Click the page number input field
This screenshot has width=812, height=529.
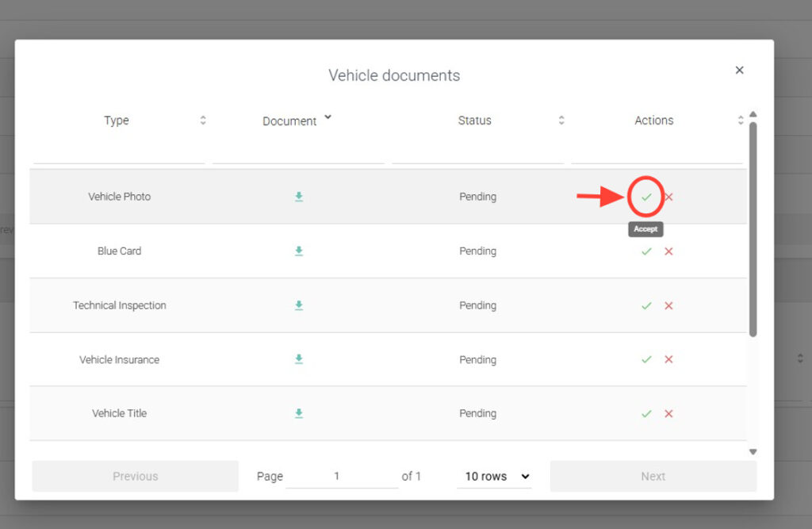click(341, 477)
